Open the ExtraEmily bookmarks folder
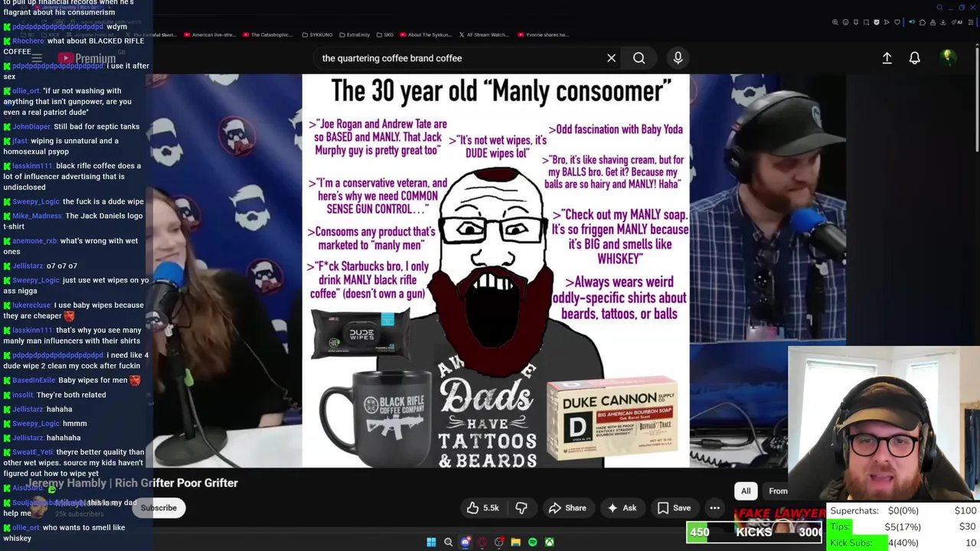The image size is (980, 551). 354,34
